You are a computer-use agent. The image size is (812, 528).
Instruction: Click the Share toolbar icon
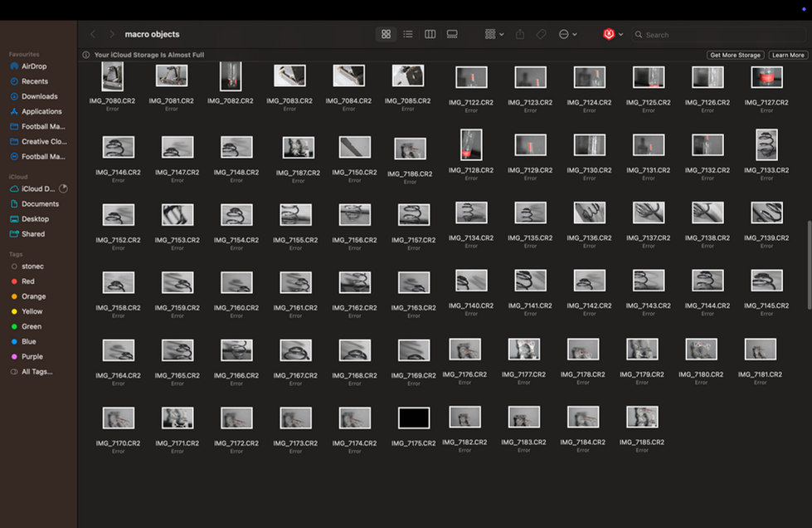click(520, 34)
